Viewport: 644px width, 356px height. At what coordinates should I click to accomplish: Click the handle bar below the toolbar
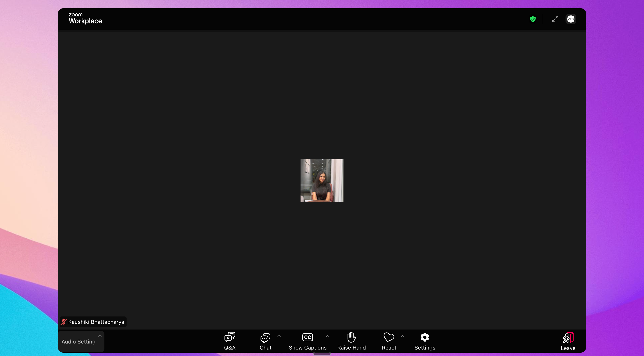coord(322,354)
